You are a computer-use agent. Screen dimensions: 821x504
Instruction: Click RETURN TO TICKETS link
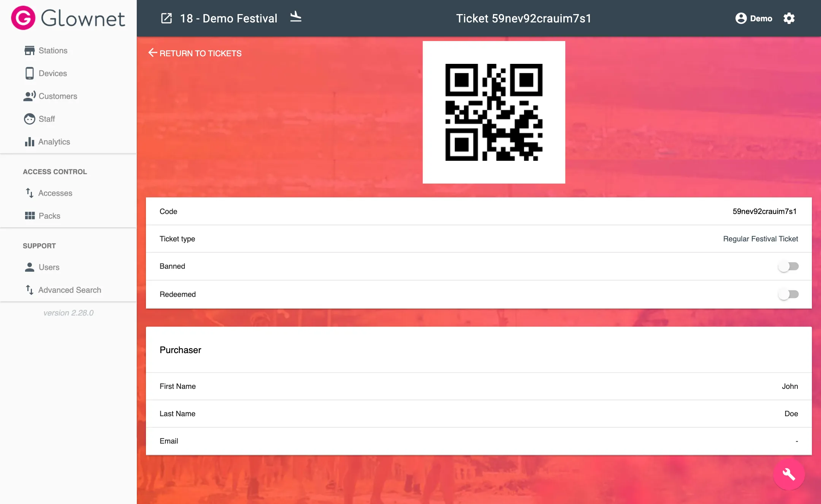click(x=200, y=53)
